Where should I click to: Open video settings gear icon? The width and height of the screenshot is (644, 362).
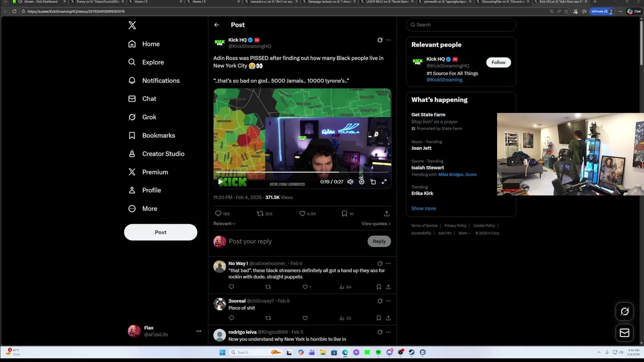coord(361,182)
